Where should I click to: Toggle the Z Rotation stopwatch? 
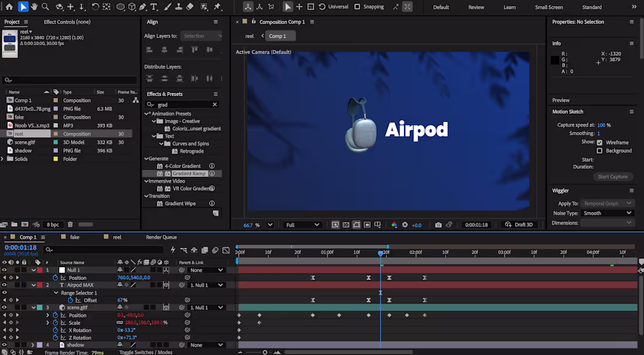tap(56, 337)
